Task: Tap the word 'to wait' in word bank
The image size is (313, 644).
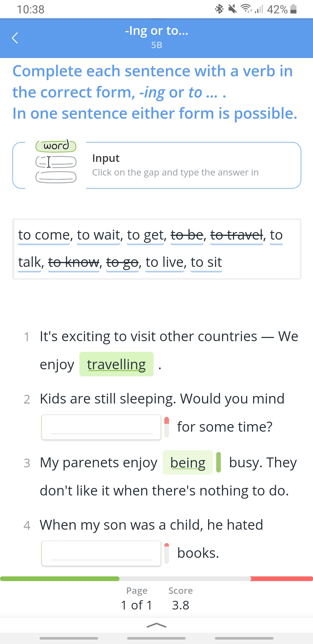Action: tap(99, 235)
